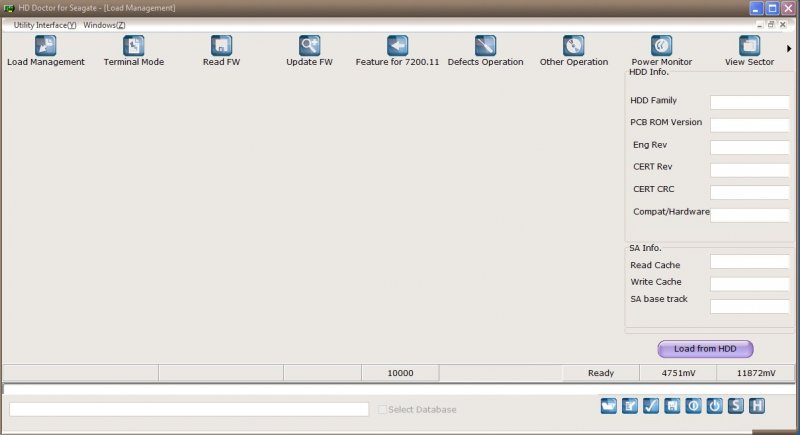Click the save-disk icon in bottom bar
Viewport: 800px width, 435px height.
pyautogui.click(x=672, y=406)
